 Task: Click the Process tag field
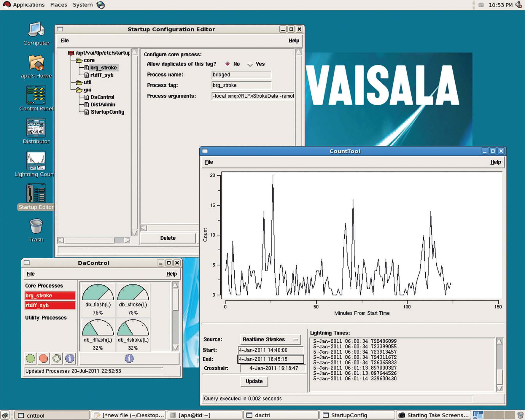pos(241,85)
